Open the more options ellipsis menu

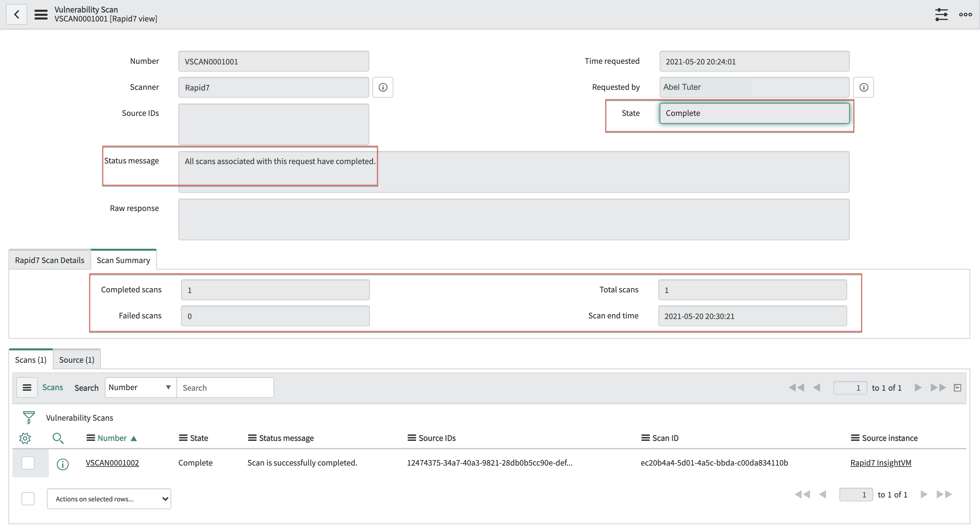click(966, 14)
